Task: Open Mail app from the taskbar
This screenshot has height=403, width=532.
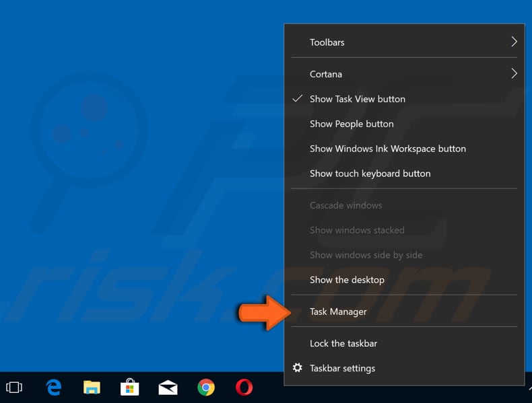Action: point(168,388)
